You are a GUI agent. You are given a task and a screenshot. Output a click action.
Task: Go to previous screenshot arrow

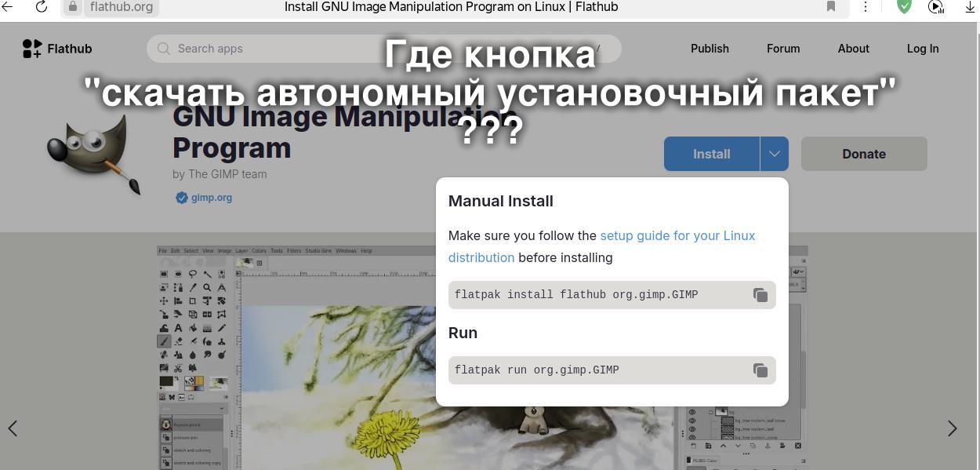click(x=13, y=428)
